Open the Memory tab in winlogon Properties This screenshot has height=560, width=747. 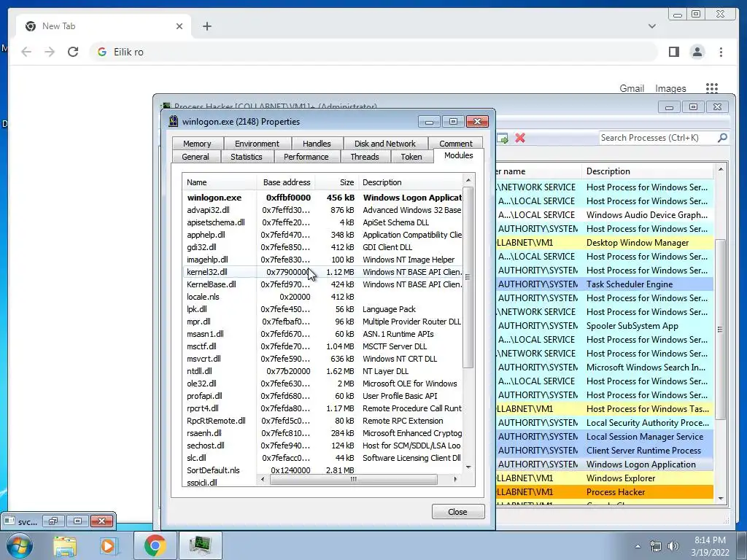tap(197, 144)
